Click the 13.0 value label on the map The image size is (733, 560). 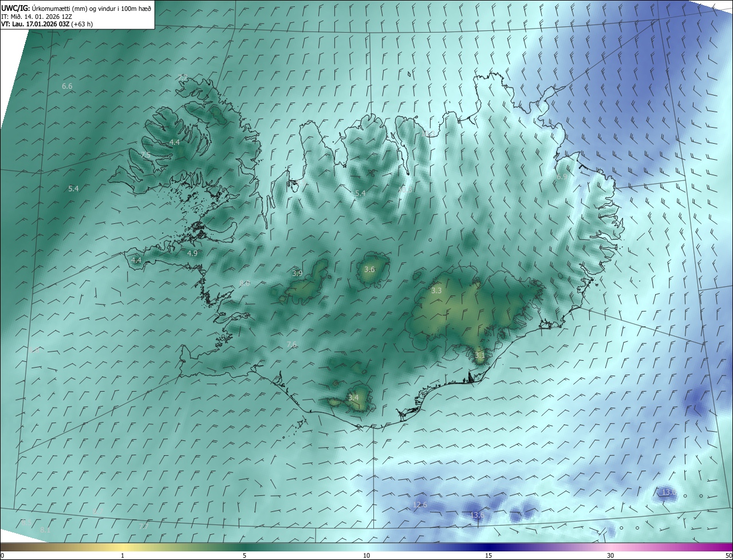coord(669,492)
